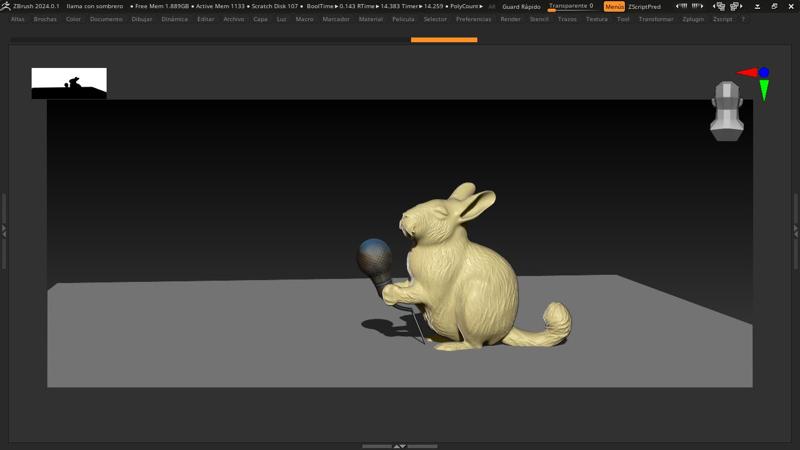Open the Luz menu
Screen dimensions: 800x450
[281, 19]
